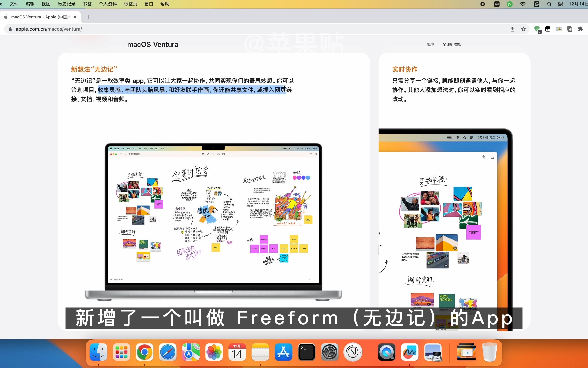Go to the 概览 page link
The image size is (588, 368).
point(431,44)
